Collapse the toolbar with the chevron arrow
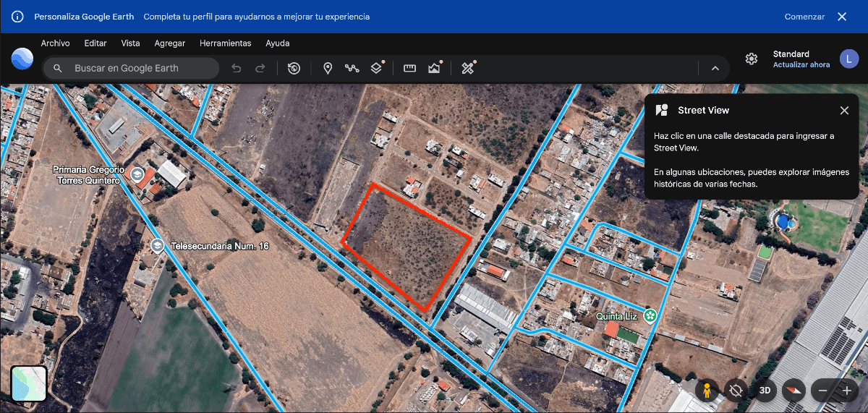This screenshot has width=868, height=413. pos(715,68)
